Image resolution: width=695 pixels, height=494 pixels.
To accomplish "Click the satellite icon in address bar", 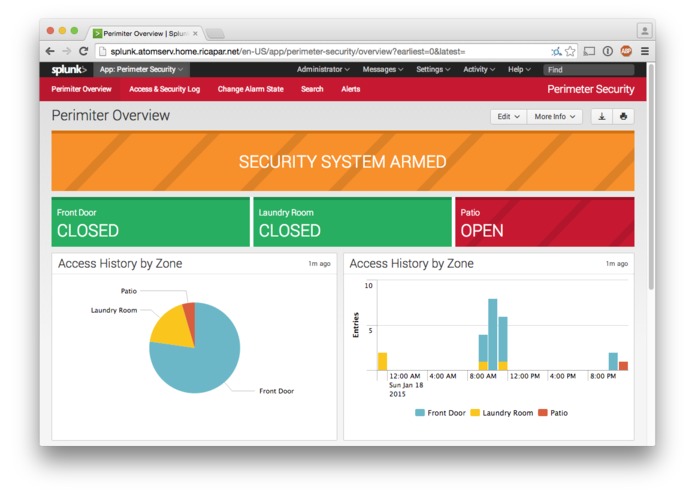I will (556, 51).
